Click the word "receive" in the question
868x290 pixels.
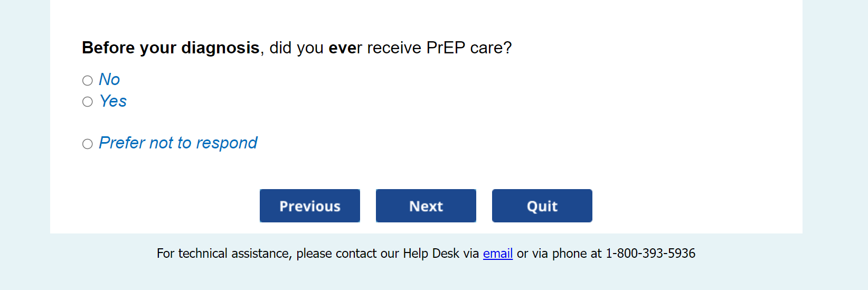(x=394, y=48)
